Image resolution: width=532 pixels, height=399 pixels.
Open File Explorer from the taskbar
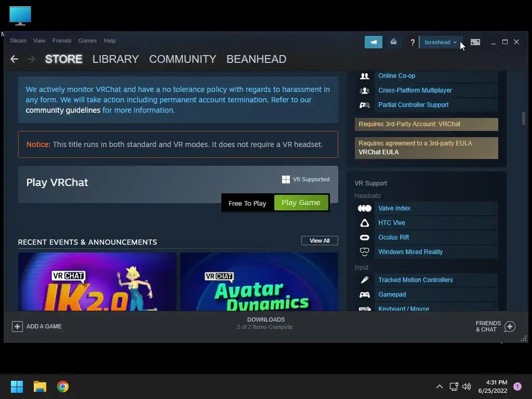pyautogui.click(x=39, y=387)
